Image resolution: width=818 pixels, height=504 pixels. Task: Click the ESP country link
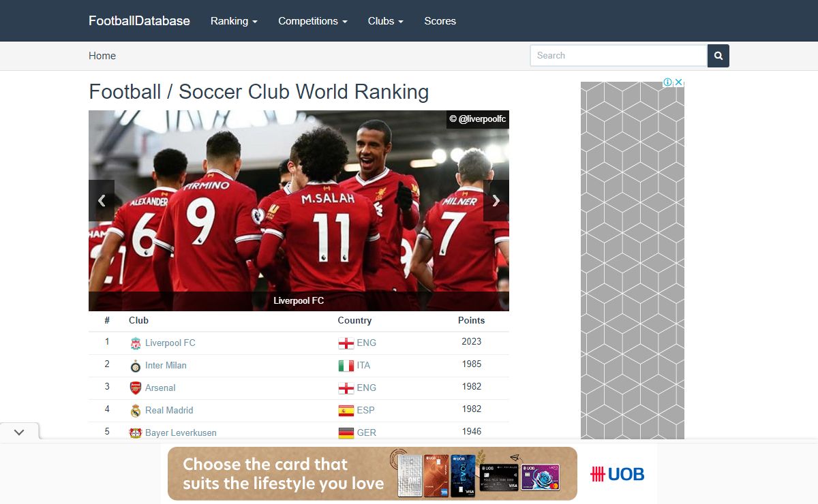point(366,410)
